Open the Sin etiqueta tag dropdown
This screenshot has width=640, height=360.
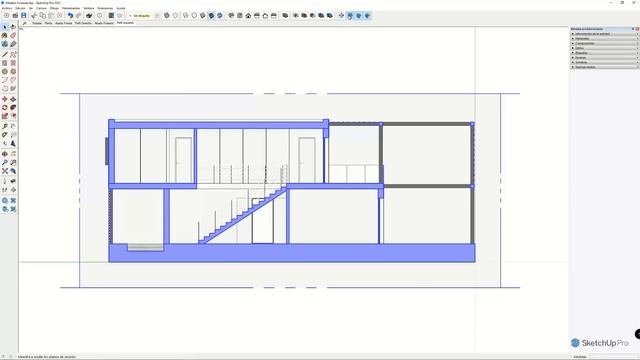click(x=143, y=16)
